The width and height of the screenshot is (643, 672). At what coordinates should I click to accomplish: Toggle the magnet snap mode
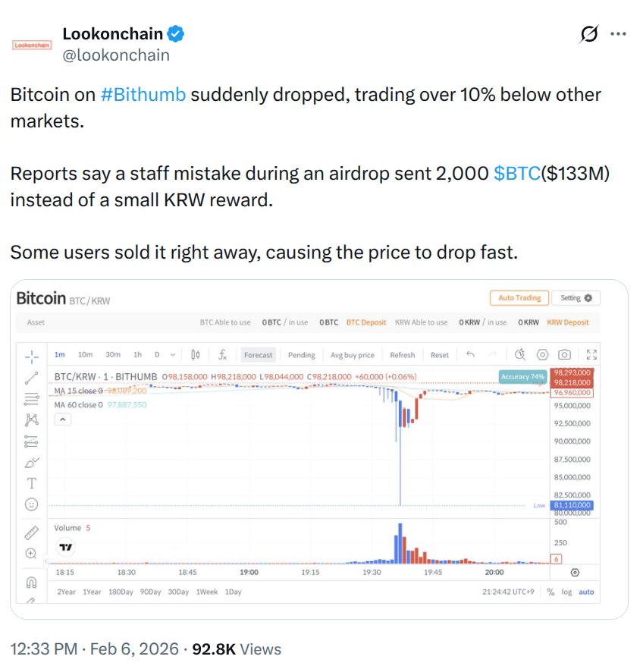(32, 583)
